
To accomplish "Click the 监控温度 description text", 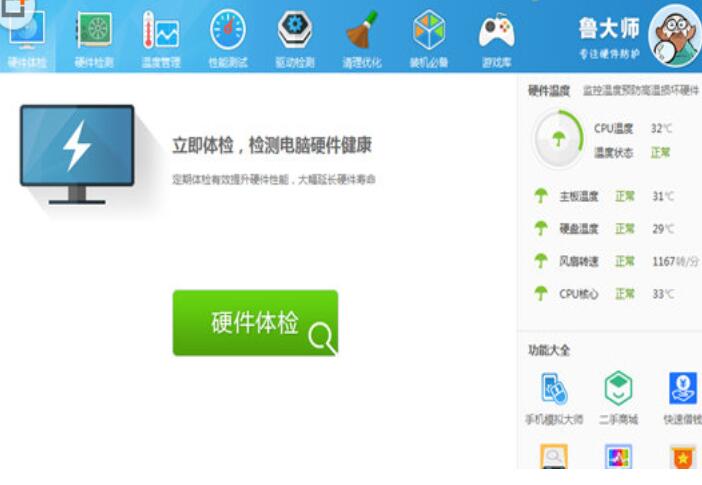I will (x=641, y=90).
